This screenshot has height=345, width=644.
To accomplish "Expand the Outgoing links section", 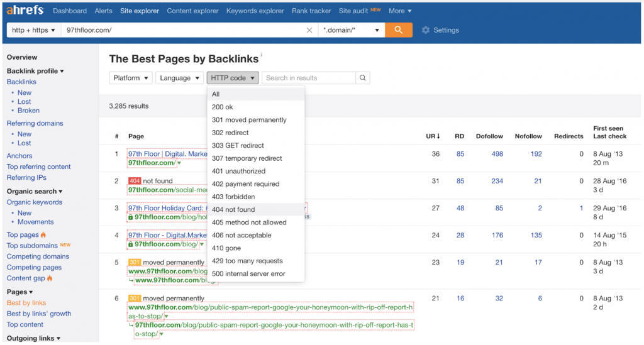I will click(x=34, y=339).
